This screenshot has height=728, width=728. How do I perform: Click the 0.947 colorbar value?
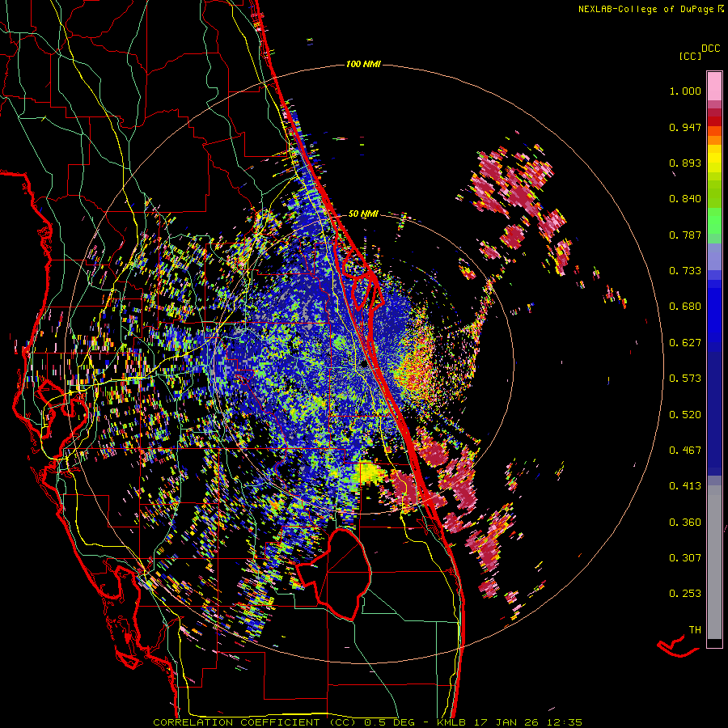[x=685, y=127]
